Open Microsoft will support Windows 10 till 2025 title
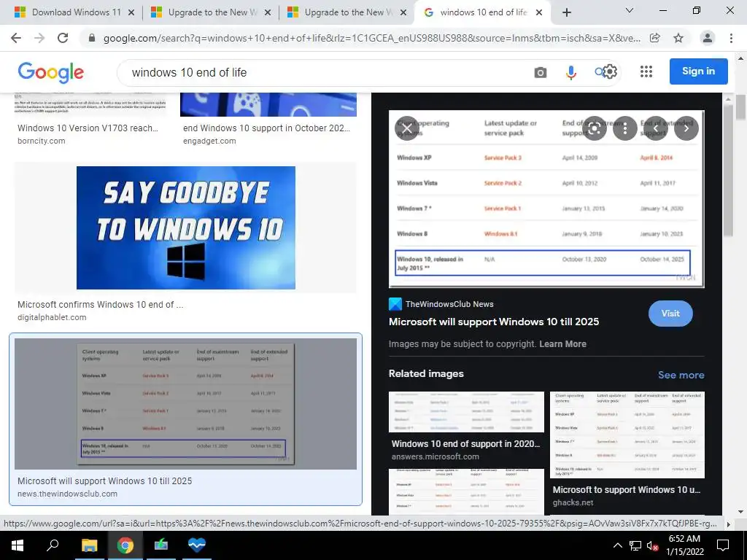Image resolution: width=747 pixels, height=560 pixels. (494, 322)
